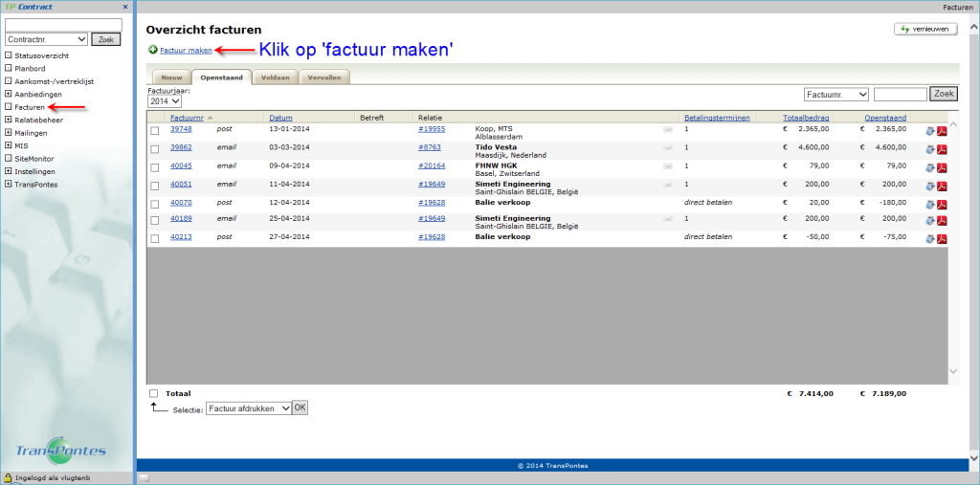The width and height of the screenshot is (980, 485).
Task: Click the blue action icon for invoice 39862
Action: click(x=928, y=148)
